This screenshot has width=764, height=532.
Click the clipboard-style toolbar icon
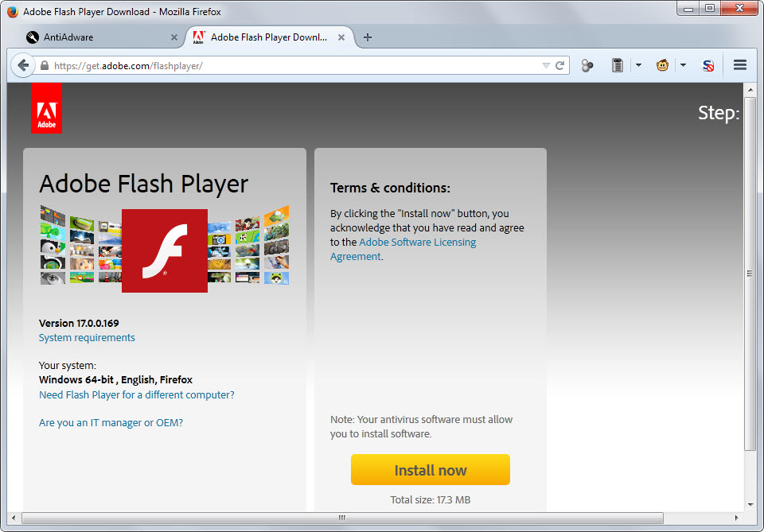point(618,65)
